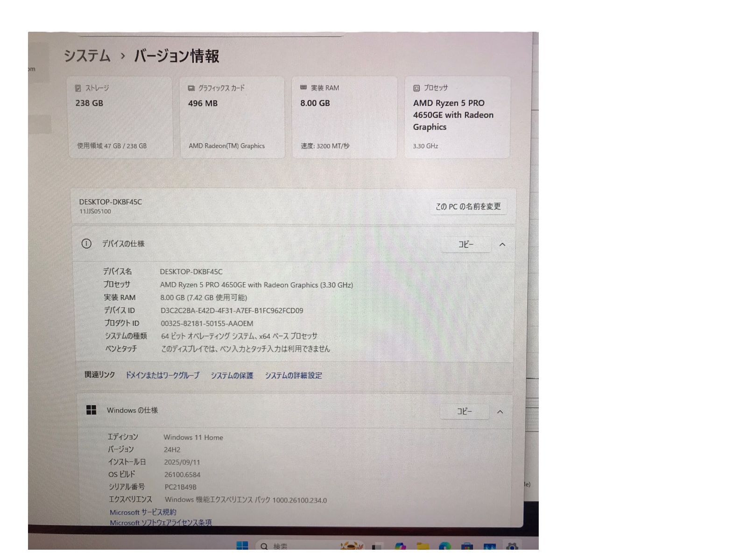Click the Windows logo beside Windows の仕様
Image resolution: width=747 pixels, height=560 pixels.
pos(91,410)
